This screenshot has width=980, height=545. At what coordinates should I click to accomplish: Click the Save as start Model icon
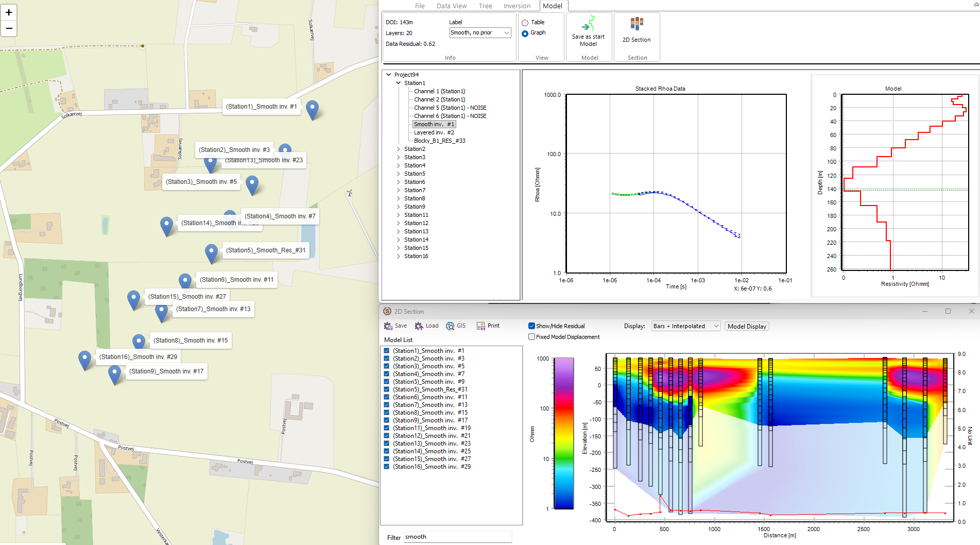click(x=588, y=24)
